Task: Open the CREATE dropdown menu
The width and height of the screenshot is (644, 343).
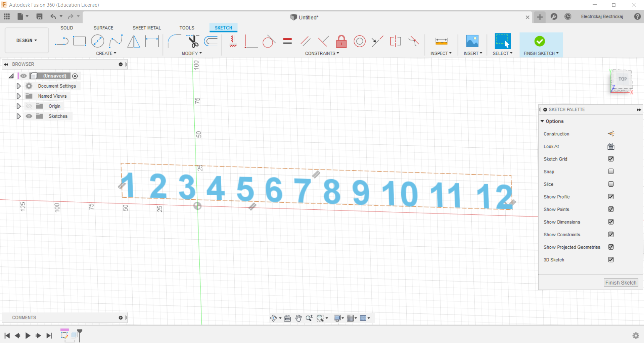Action: [106, 53]
